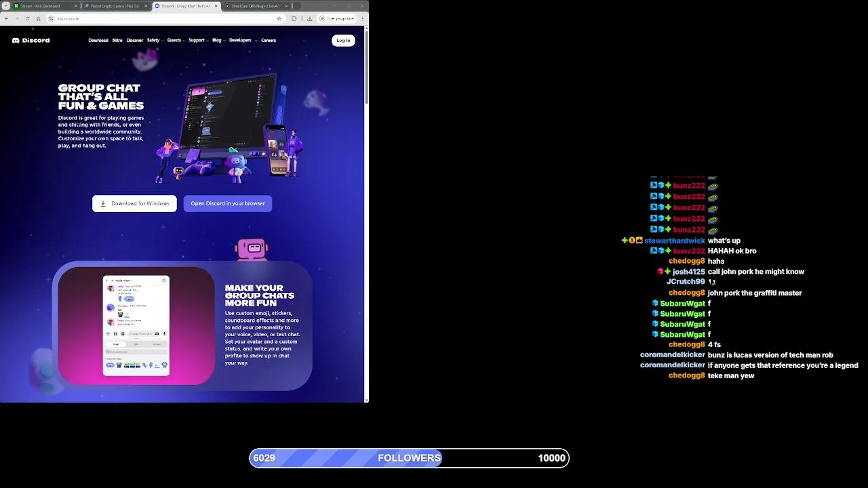Click Open Discord in your browser
This screenshot has height=488, width=868.
click(x=228, y=203)
